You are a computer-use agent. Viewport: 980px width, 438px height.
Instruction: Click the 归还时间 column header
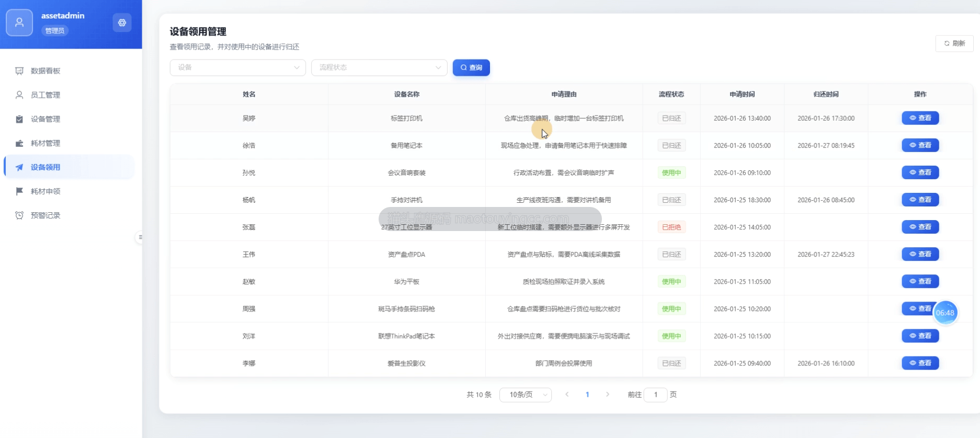pos(826,94)
